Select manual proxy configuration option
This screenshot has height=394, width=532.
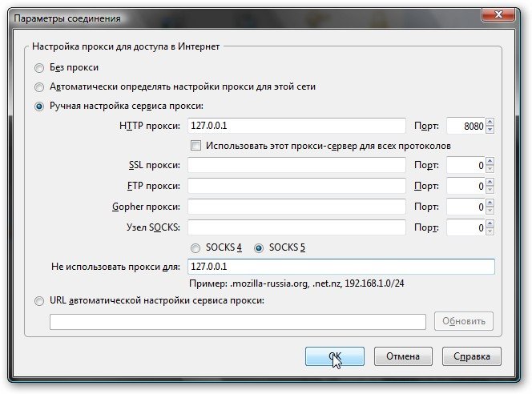point(39,107)
